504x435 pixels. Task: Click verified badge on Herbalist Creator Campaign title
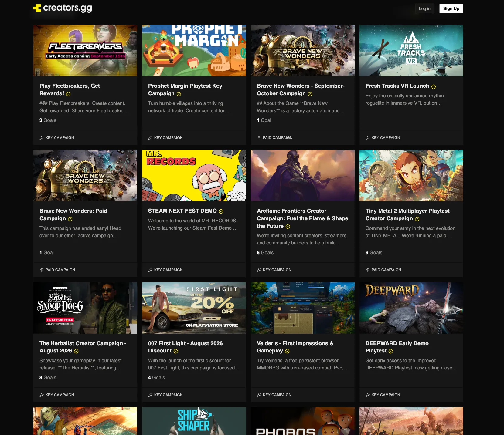click(76, 351)
